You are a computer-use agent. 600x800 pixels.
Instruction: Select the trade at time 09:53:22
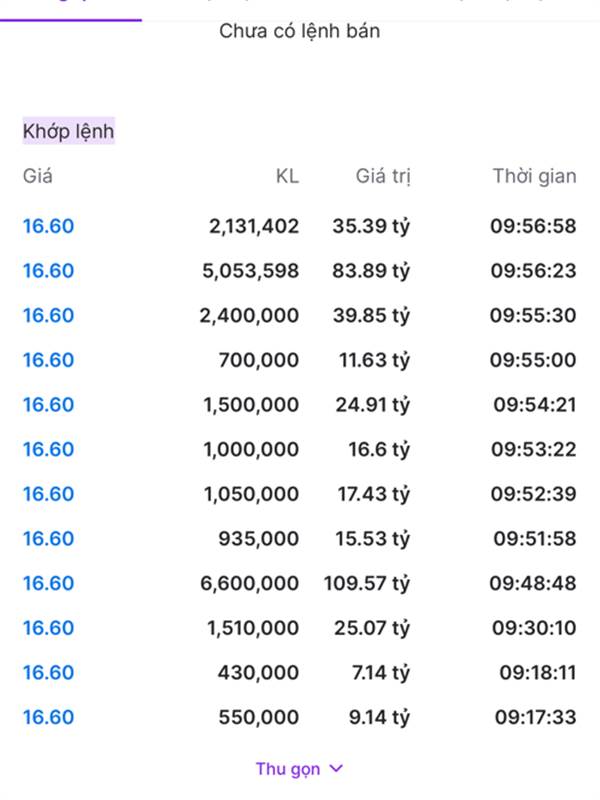click(x=299, y=449)
